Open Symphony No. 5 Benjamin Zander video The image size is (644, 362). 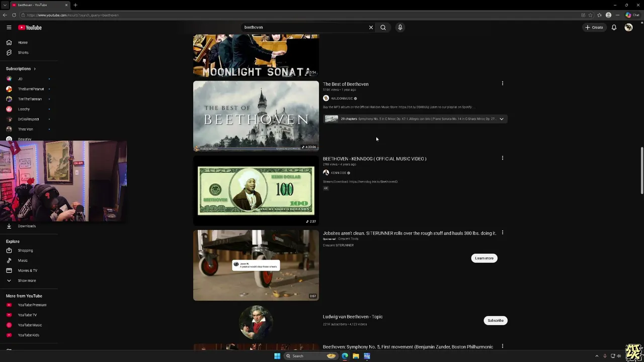point(408,347)
